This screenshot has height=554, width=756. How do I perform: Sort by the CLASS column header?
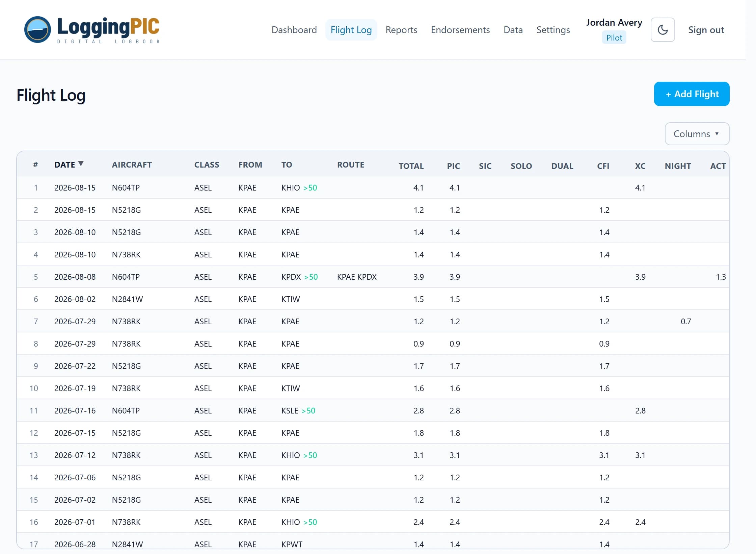207,165
